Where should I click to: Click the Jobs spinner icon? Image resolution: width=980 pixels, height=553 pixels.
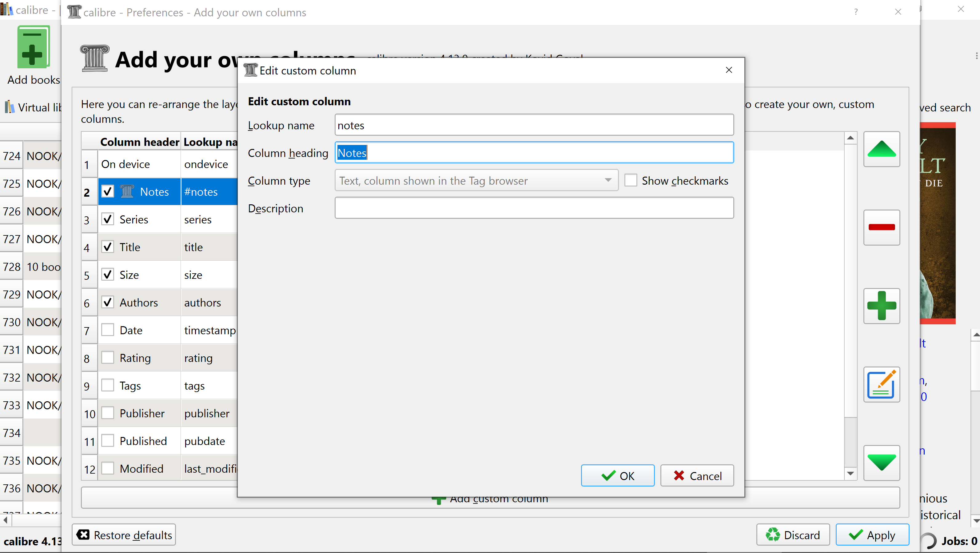tap(929, 541)
